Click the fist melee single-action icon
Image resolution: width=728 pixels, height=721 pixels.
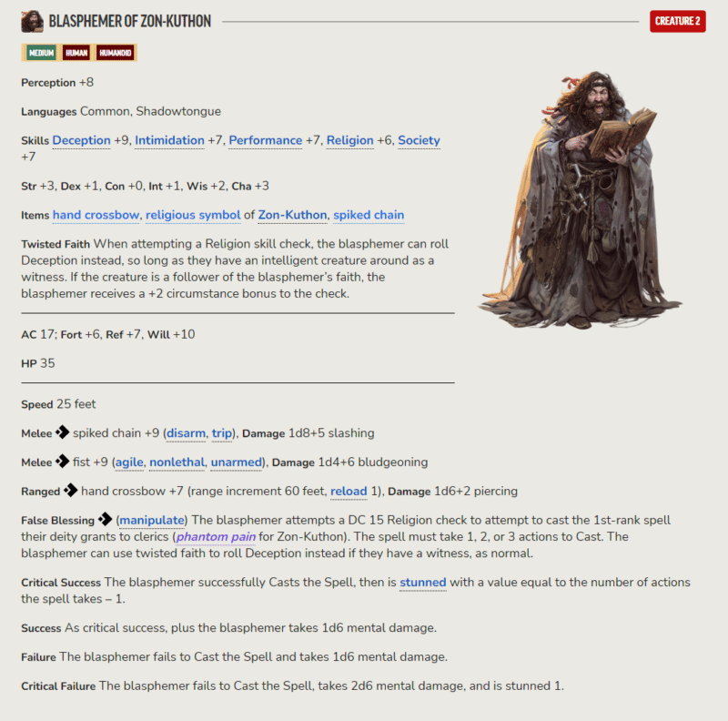62,462
